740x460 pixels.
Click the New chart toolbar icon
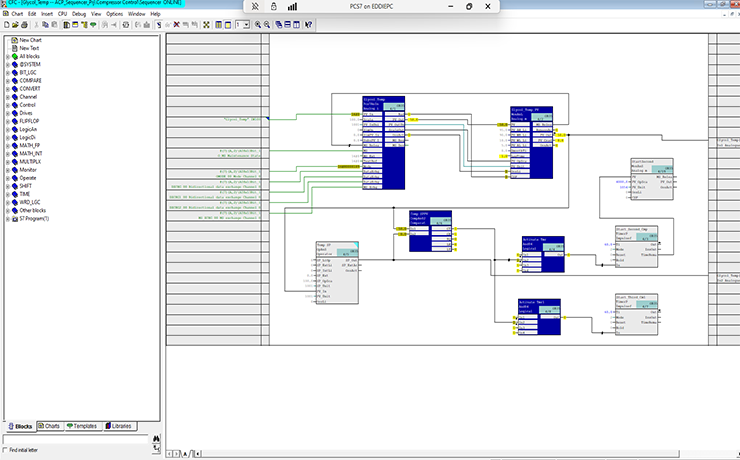pyautogui.click(x=5, y=24)
